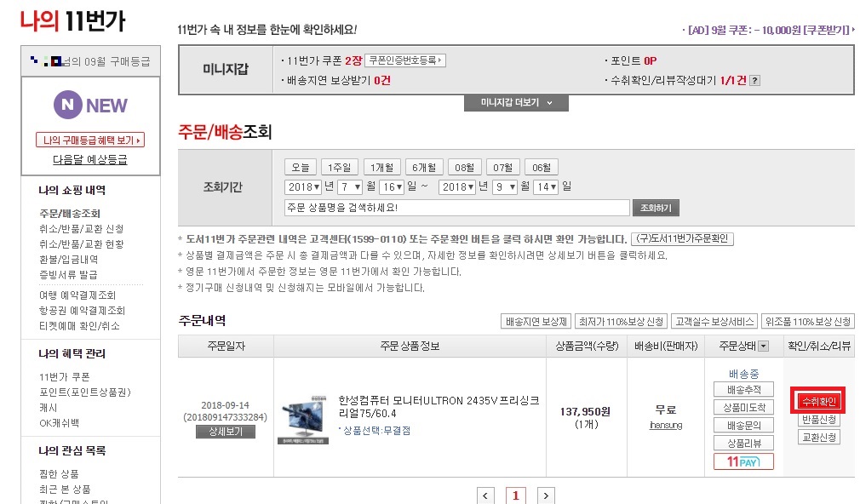Screen dimensions: 860x504
Task: Expand 미니지갑 더보기
Action: pos(516,102)
